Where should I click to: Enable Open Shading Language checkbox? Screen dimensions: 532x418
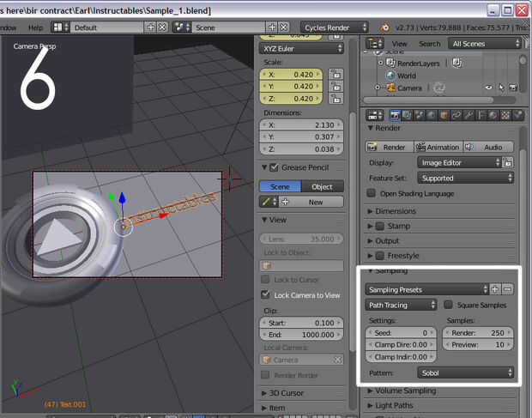(x=372, y=193)
